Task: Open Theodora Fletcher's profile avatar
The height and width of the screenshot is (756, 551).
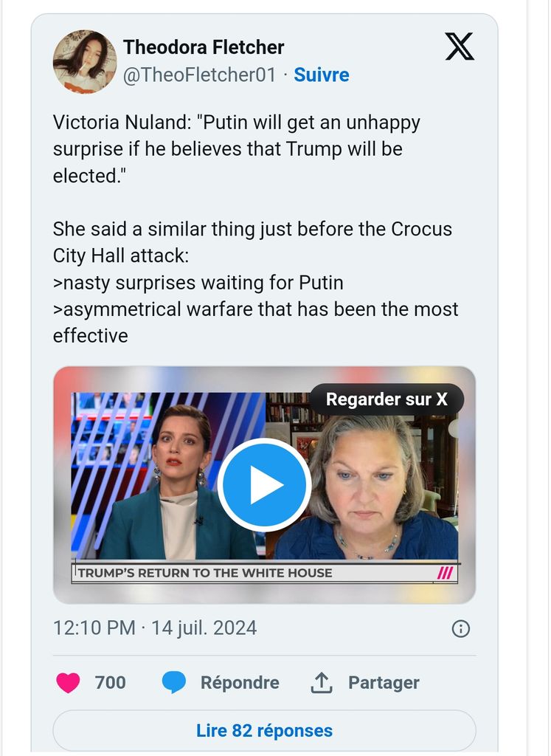Action: (x=84, y=61)
